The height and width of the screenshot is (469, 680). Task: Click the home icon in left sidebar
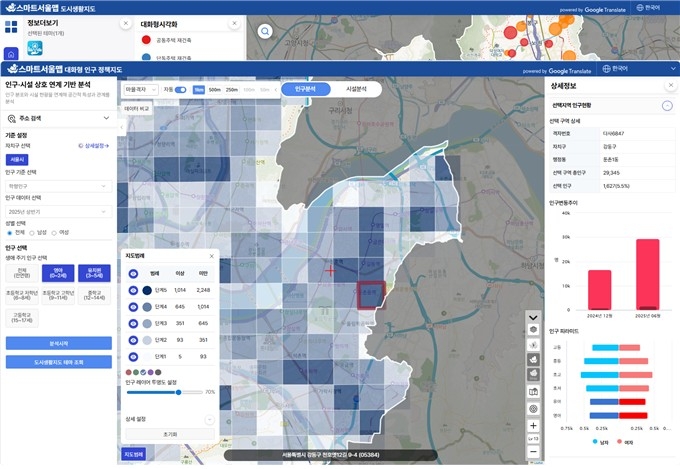tap(12, 54)
